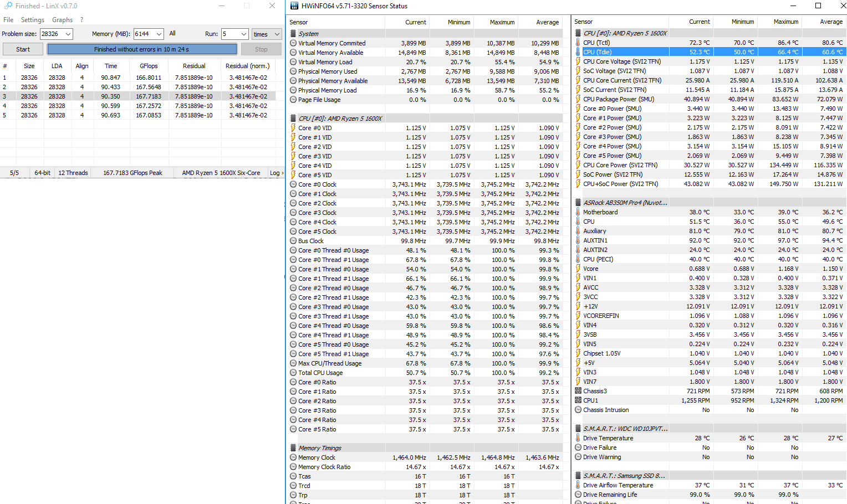Click the Start button in LinX
Viewport: 847px width, 504px height.
[23, 49]
